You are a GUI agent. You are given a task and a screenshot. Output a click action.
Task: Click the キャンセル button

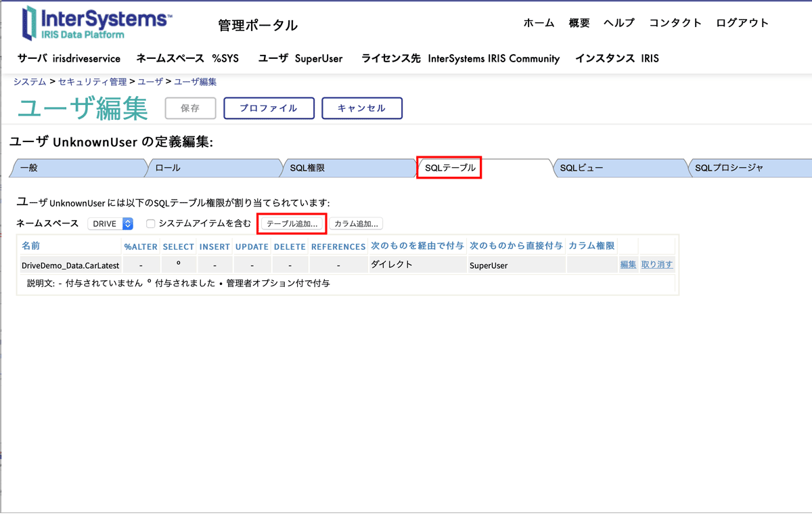click(x=361, y=108)
